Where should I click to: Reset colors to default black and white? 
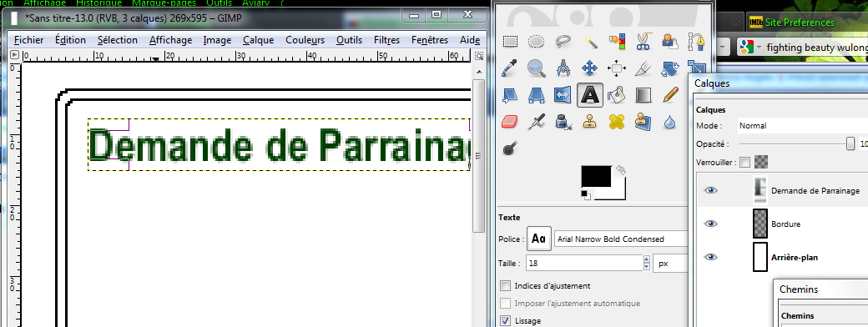(586, 194)
